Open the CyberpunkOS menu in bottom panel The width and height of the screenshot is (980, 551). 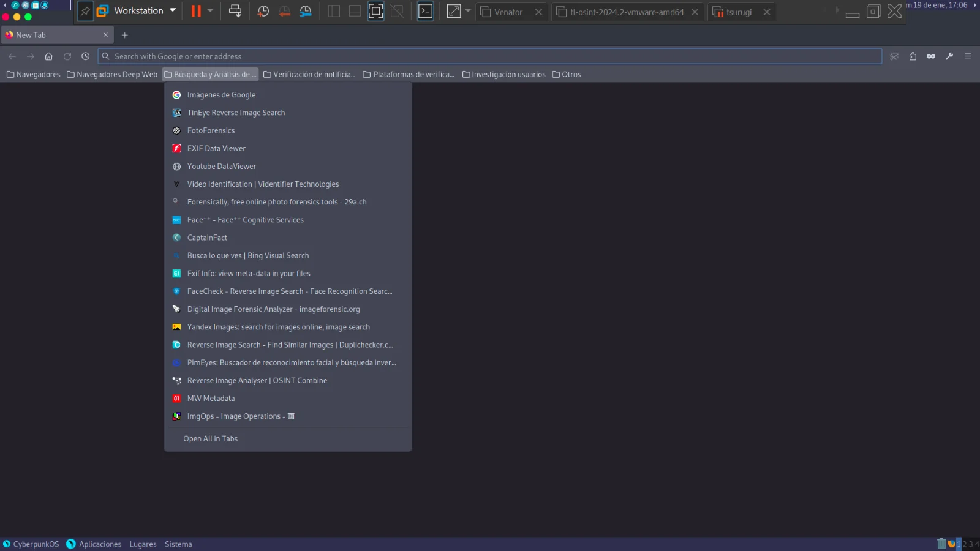pyautogui.click(x=31, y=544)
